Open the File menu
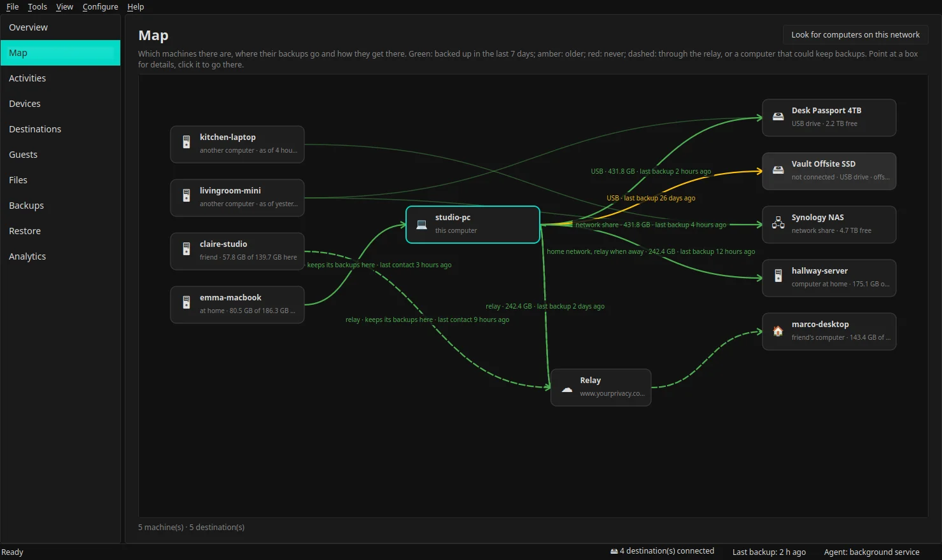The width and height of the screenshot is (942, 560). click(13, 6)
